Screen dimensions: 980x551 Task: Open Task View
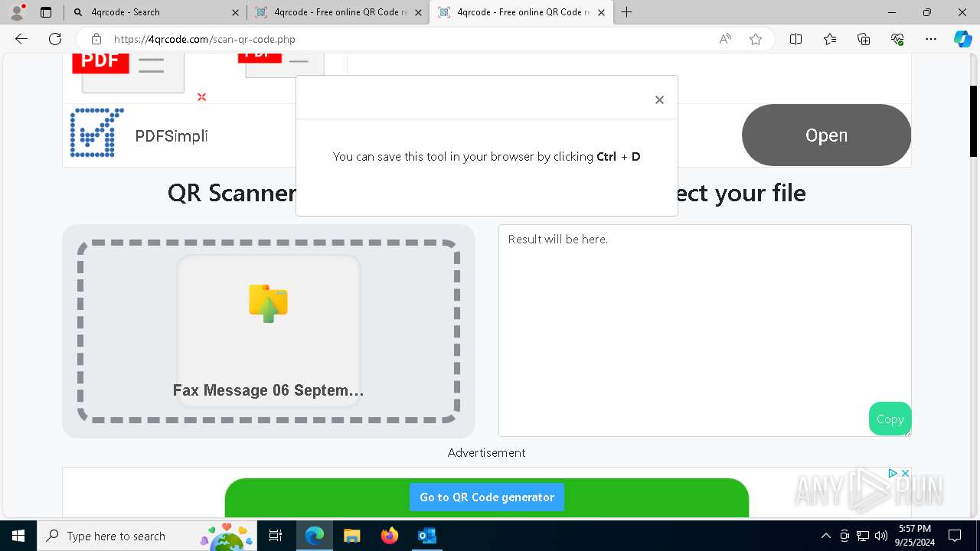click(276, 536)
